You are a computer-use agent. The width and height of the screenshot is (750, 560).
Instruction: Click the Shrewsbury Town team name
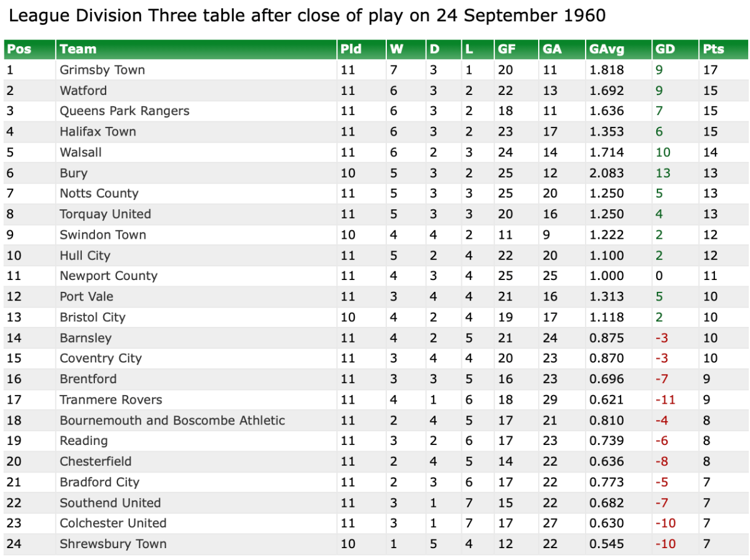113,544
